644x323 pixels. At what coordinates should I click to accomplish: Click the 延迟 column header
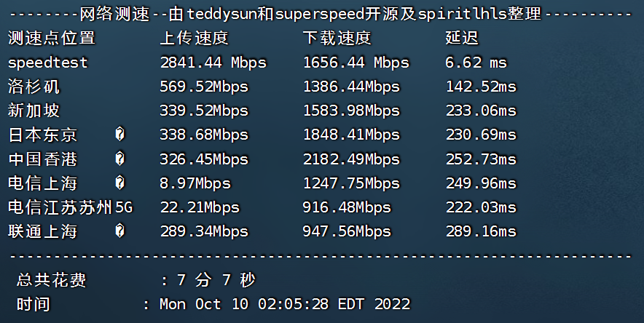462,38
